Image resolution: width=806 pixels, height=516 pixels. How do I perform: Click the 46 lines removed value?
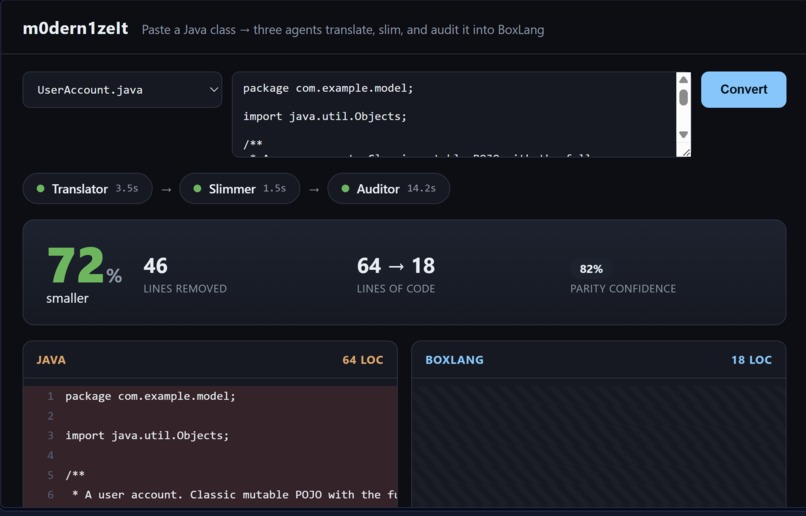pyautogui.click(x=155, y=266)
